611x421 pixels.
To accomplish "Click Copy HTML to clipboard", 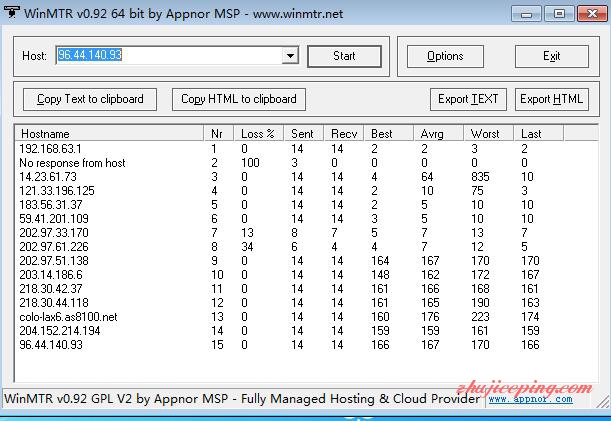I will pyautogui.click(x=239, y=99).
